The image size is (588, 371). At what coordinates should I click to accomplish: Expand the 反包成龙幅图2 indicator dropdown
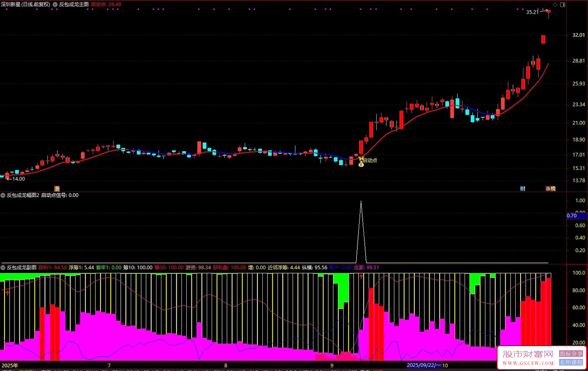point(3,195)
